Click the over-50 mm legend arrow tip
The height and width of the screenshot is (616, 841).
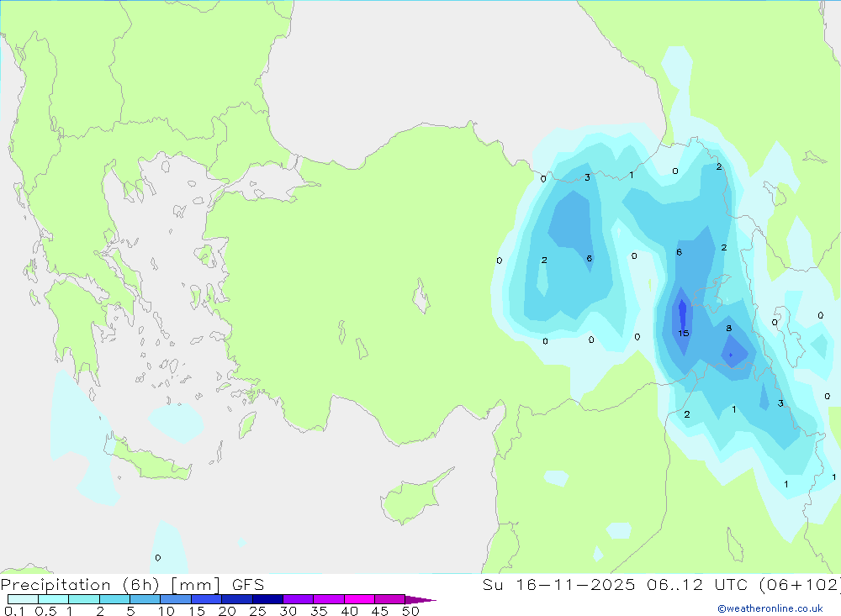pyautogui.click(x=420, y=600)
